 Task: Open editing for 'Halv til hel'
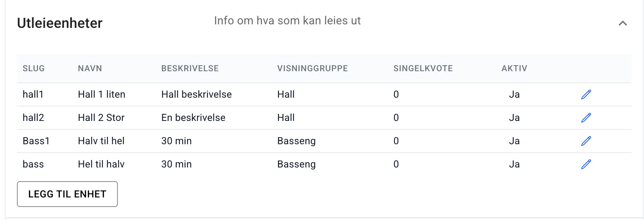pos(586,141)
